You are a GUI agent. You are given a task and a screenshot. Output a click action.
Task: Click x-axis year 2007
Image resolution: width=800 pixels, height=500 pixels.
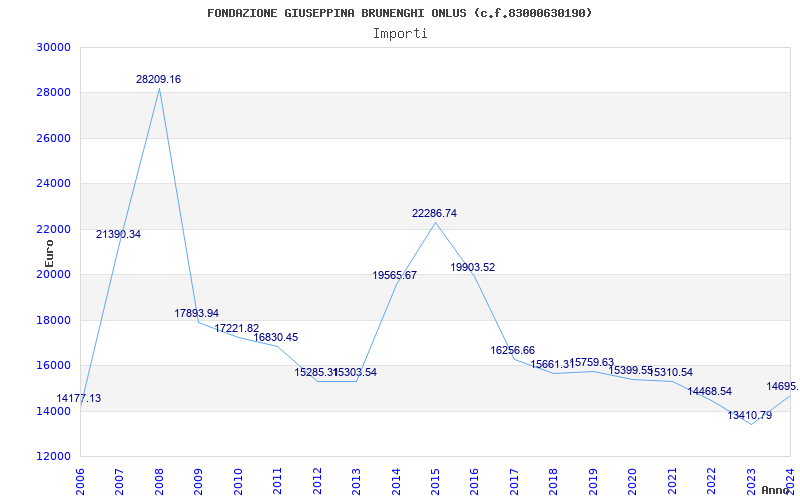coord(119,482)
